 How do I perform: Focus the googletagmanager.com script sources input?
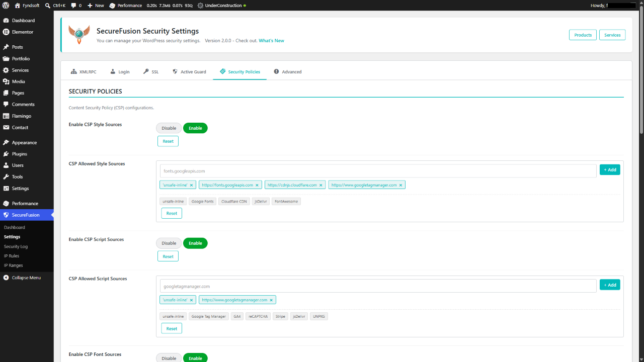(x=378, y=286)
